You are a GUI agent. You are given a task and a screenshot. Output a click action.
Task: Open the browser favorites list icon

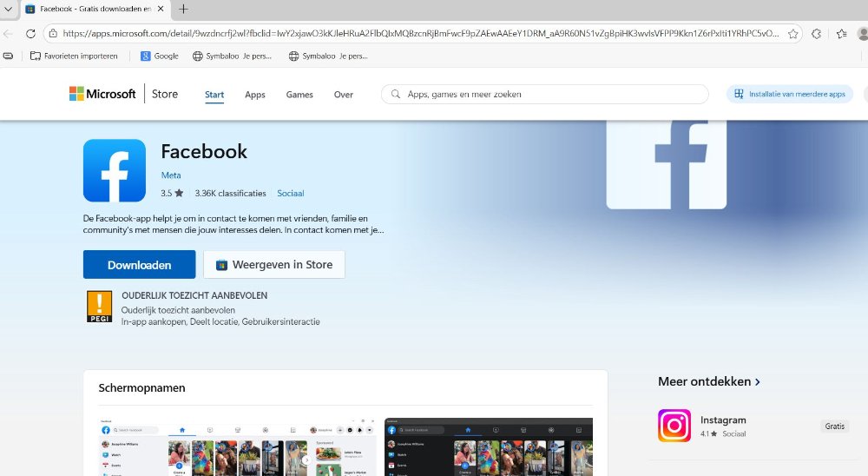[842, 34]
